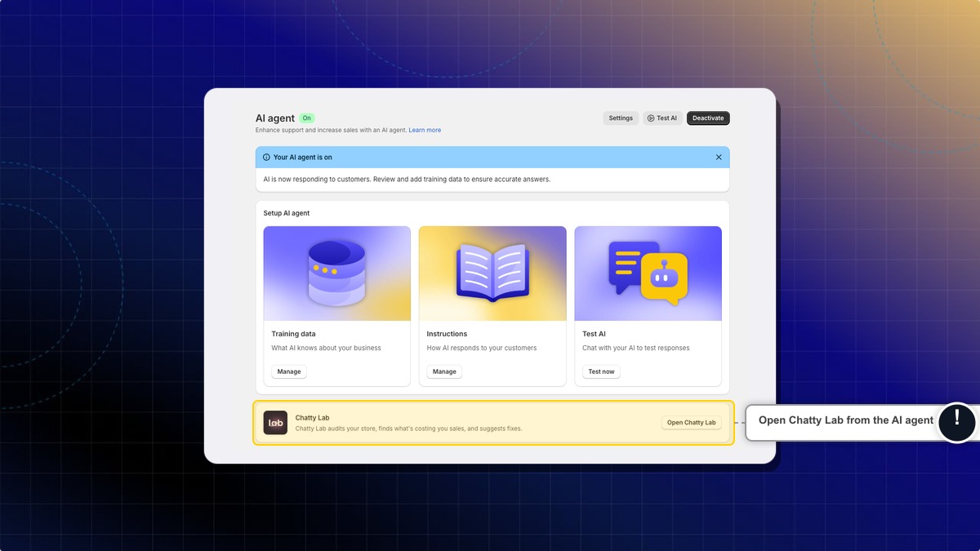This screenshot has width=980, height=551.
Task: Click the Test AI button with play icon
Action: 662,118
